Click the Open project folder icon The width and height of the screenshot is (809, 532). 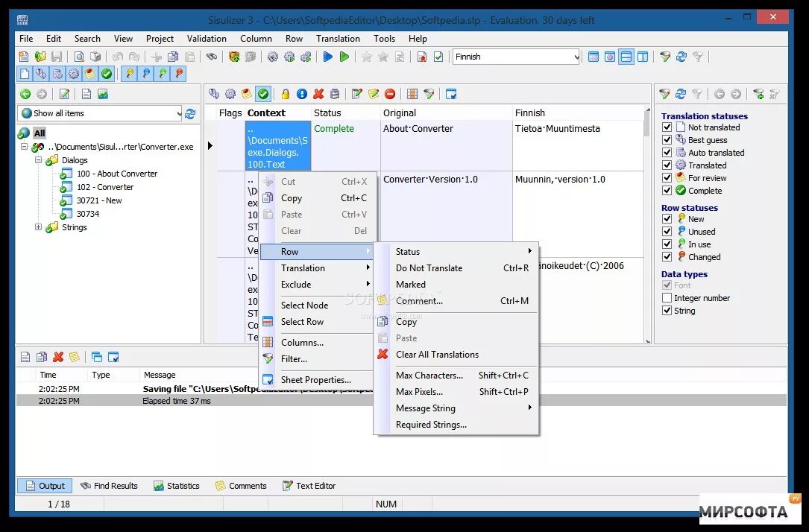click(x=40, y=57)
